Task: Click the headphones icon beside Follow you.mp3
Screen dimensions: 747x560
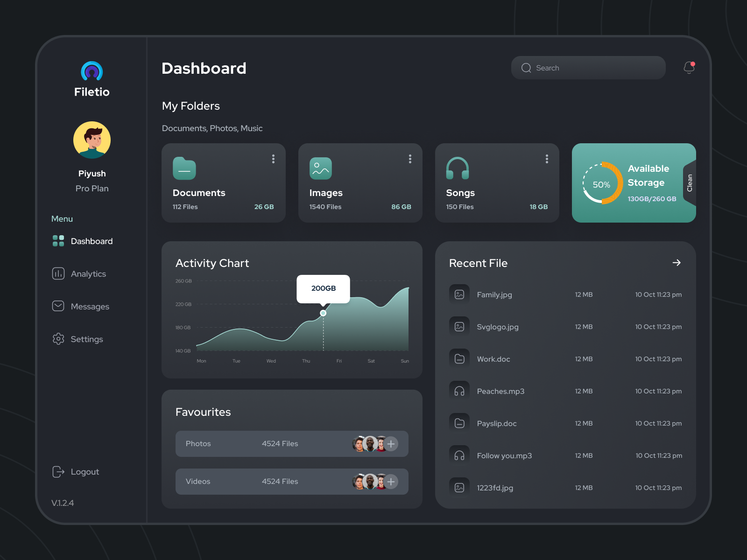Action: point(459,455)
